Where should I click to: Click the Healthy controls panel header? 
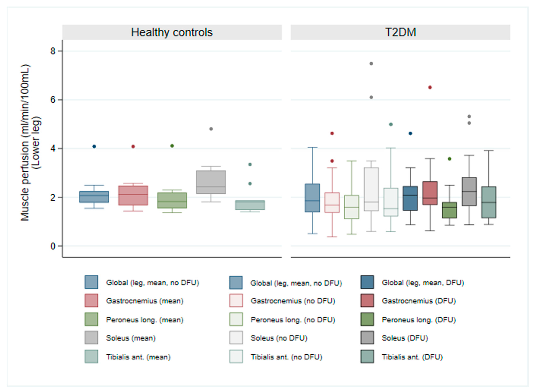[x=172, y=32]
